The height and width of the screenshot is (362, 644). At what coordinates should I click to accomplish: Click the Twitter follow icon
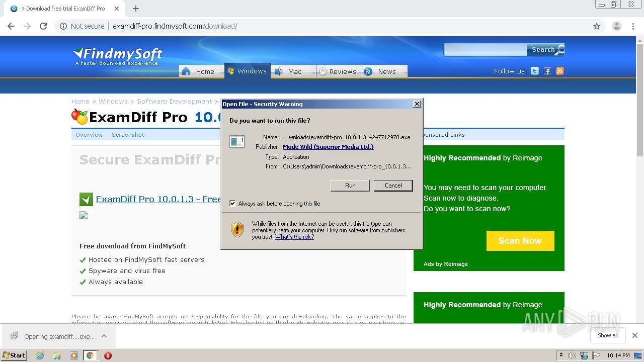[x=535, y=71]
